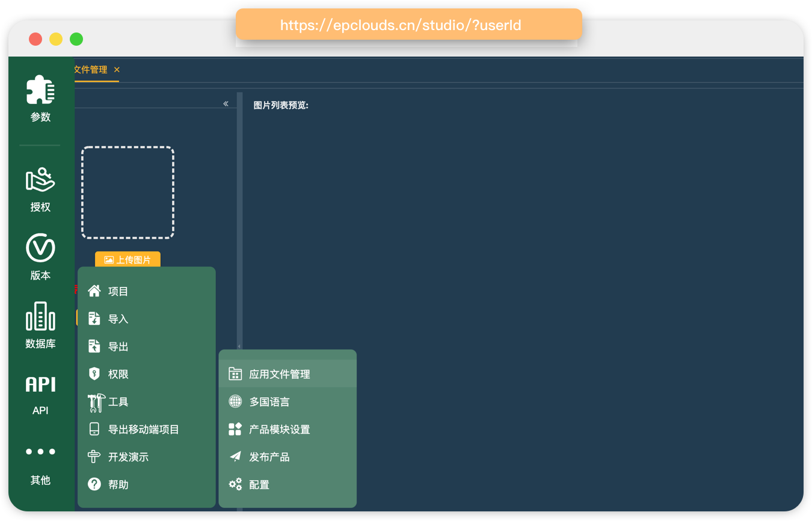Screen dimensions: 812x521
Task: Click the yellow minimize window button
Action: coord(56,39)
